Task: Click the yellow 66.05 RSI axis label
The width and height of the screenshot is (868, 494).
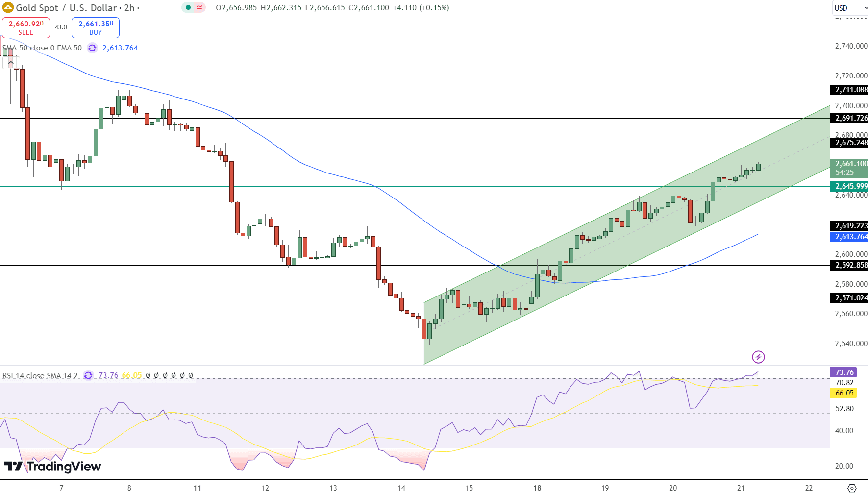Action: click(843, 393)
